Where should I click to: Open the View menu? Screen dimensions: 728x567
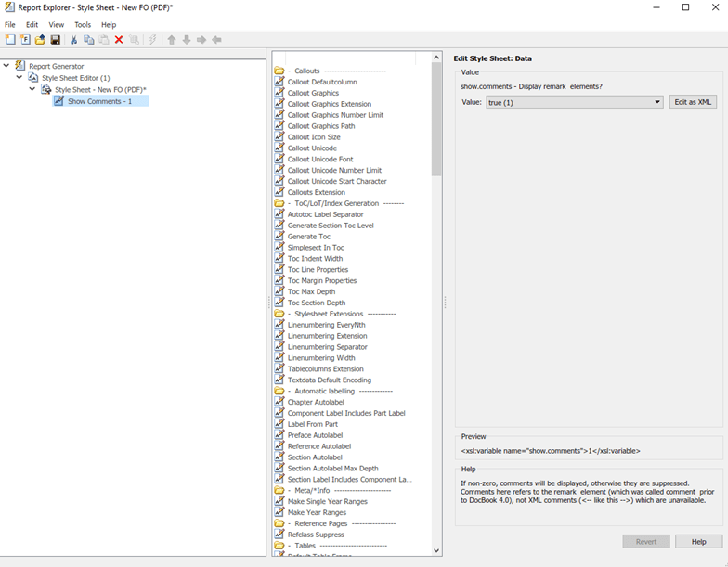[56, 24]
